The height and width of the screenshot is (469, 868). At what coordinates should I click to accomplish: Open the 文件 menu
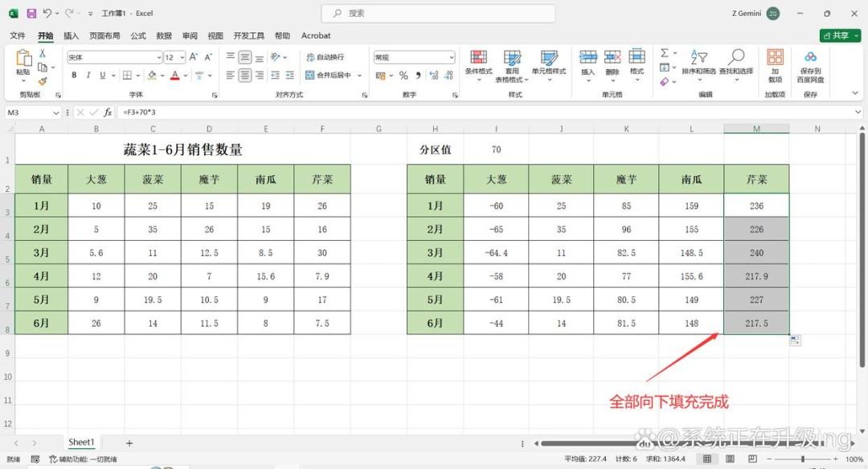pyautogui.click(x=18, y=35)
